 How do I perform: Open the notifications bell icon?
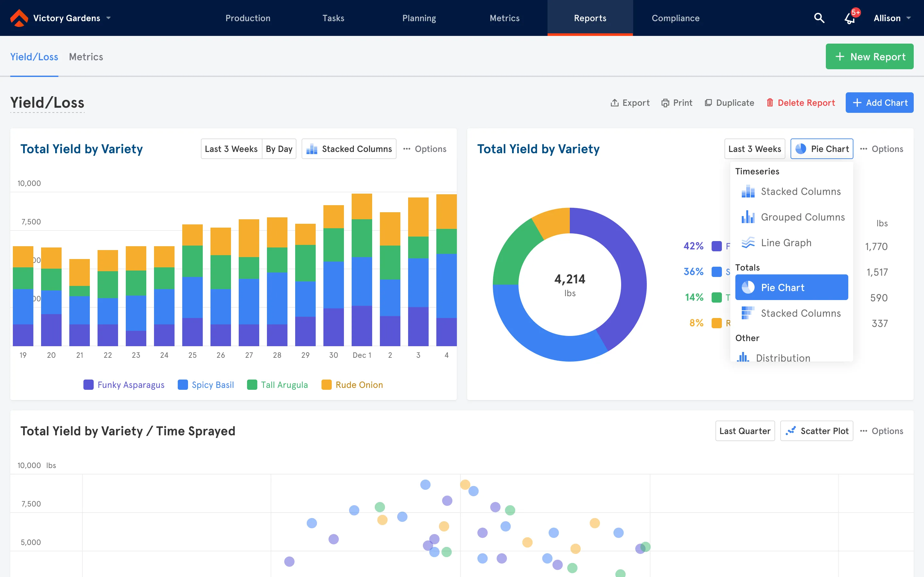click(850, 18)
